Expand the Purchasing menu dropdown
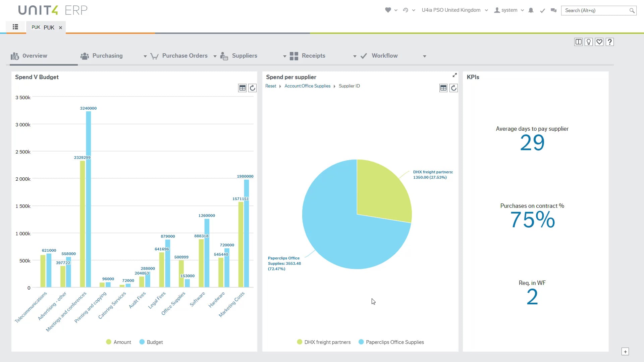This screenshot has height=362, width=644. pos(145,56)
